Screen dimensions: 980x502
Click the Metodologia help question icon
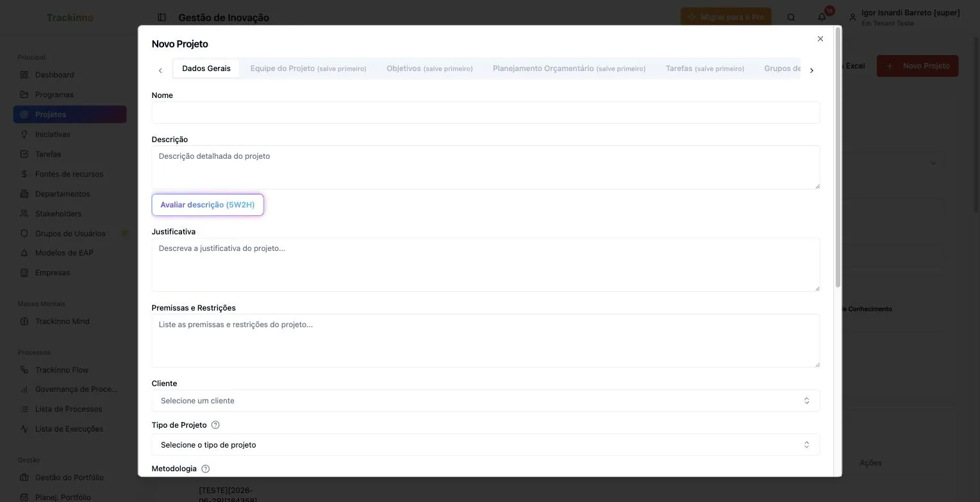coord(205,469)
